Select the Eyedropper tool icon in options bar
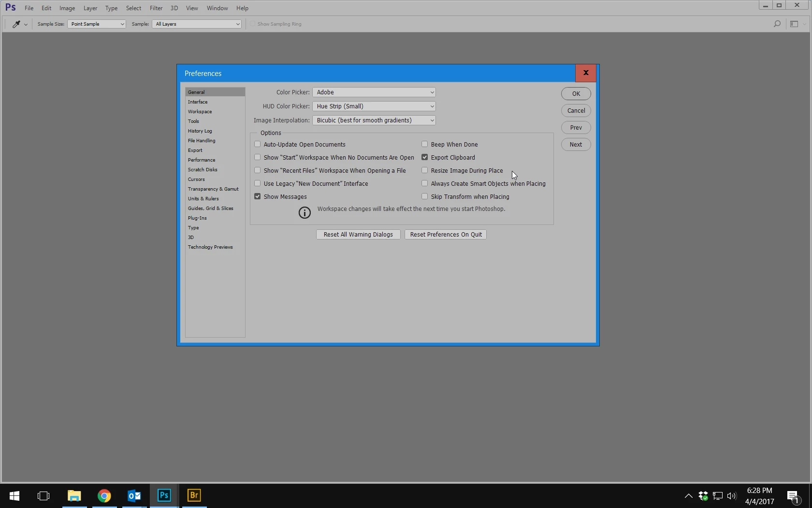 tap(16, 24)
